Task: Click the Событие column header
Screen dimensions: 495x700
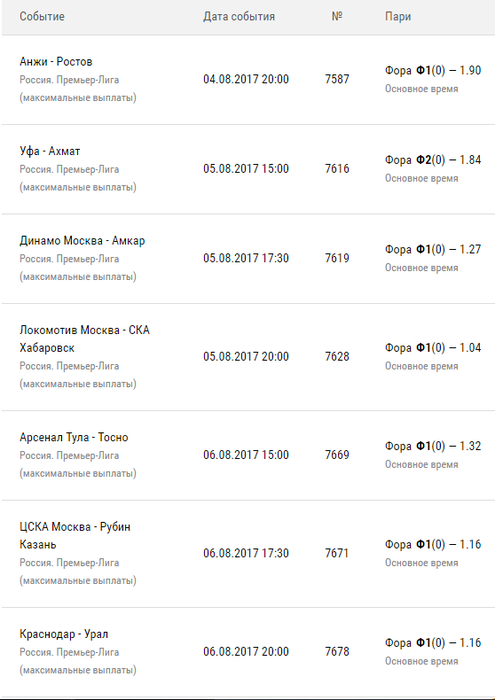Action: click(x=42, y=17)
